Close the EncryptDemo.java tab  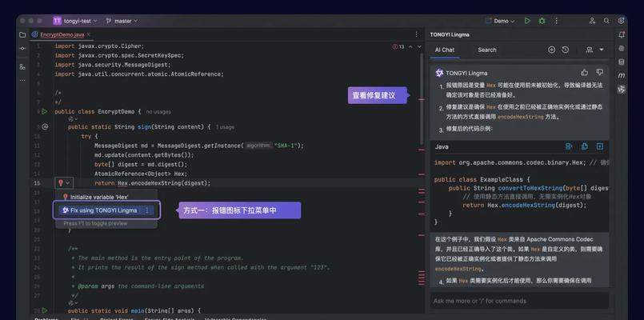(88, 35)
